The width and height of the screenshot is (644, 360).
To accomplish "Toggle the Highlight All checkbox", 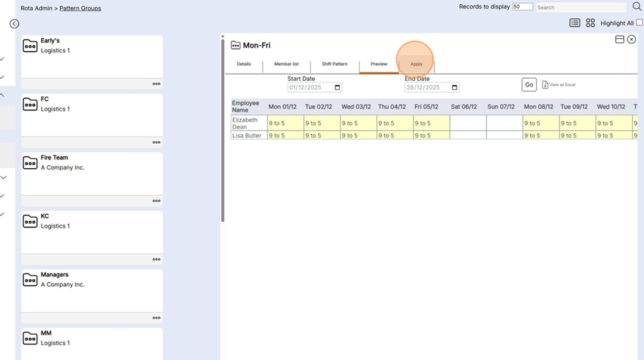I will click(x=640, y=23).
